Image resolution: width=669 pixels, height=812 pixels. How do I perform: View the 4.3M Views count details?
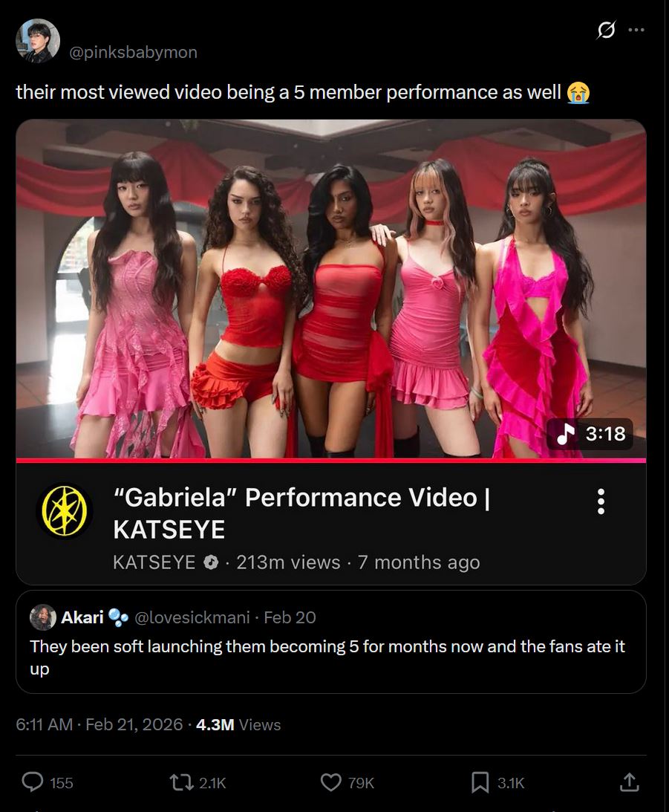(x=238, y=724)
